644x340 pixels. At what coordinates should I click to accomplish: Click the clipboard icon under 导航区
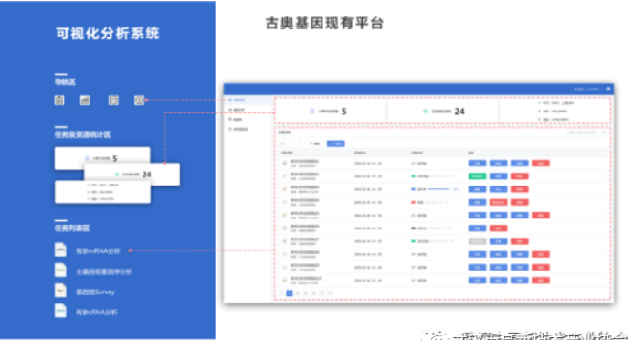59,101
